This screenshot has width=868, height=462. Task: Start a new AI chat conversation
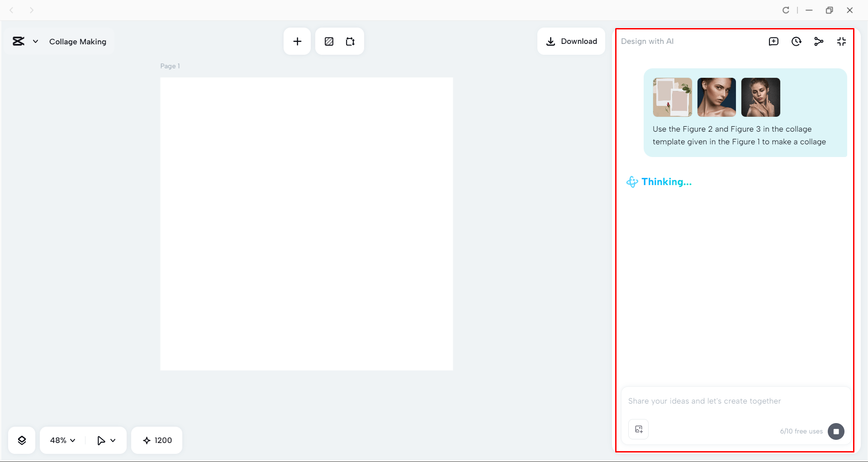[x=774, y=41]
